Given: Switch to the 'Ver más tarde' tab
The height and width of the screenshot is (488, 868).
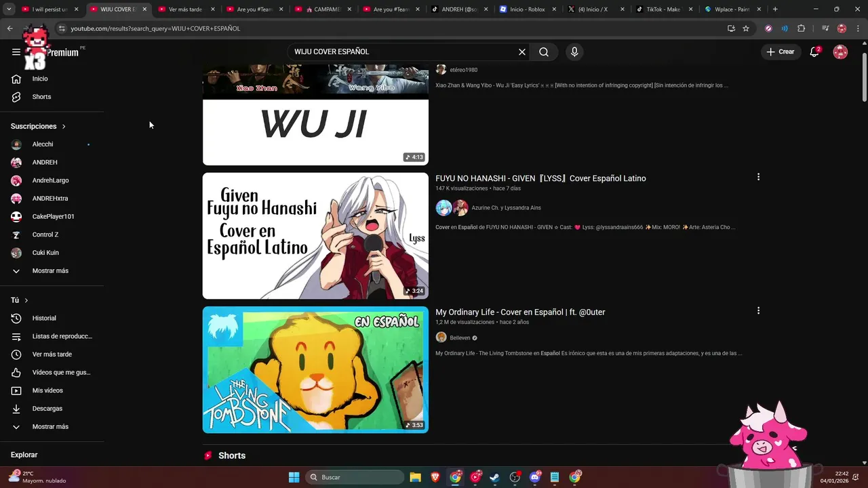Looking at the screenshot, I should tap(186, 9).
